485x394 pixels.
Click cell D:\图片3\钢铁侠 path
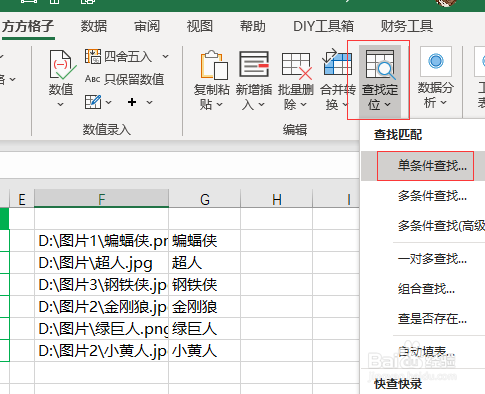click(x=102, y=285)
